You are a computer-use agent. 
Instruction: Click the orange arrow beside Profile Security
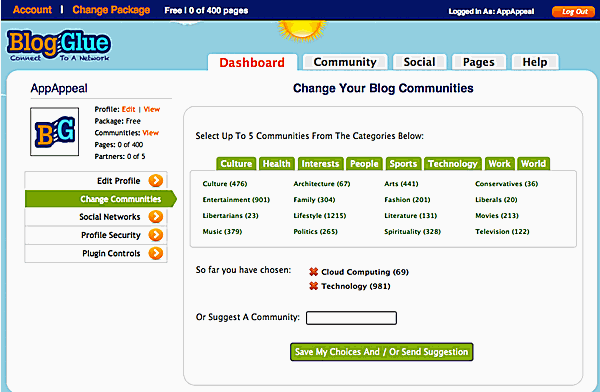click(156, 235)
